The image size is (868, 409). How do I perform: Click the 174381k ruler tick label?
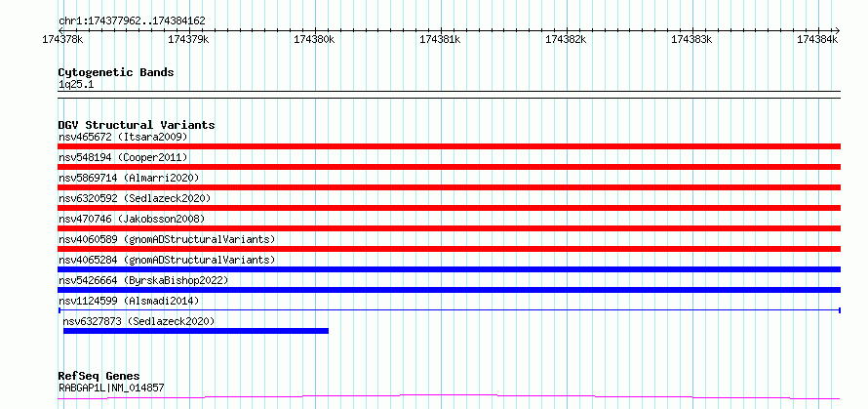[440, 39]
